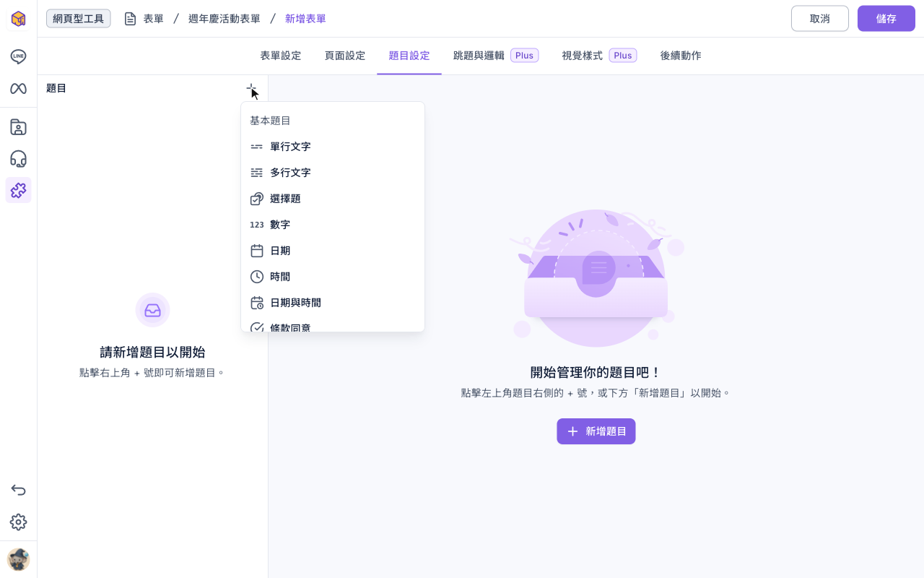Click the Plus badge on 視覺樣式

(x=622, y=56)
